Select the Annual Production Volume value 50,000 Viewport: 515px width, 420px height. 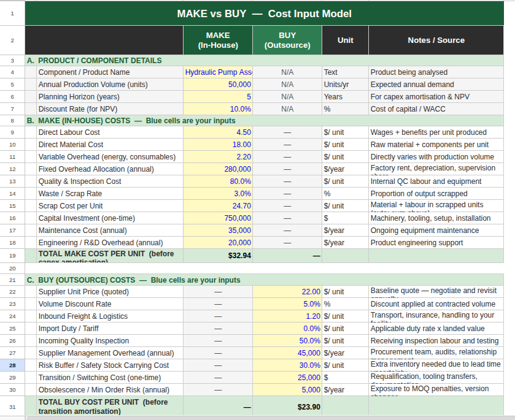[x=218, y=85]
